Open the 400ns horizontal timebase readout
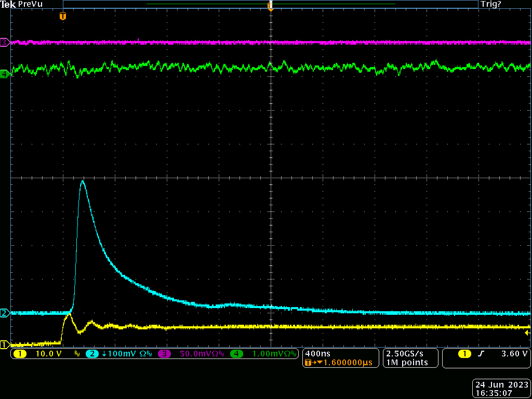The image size is (532, 399). (x=317, y=353)
